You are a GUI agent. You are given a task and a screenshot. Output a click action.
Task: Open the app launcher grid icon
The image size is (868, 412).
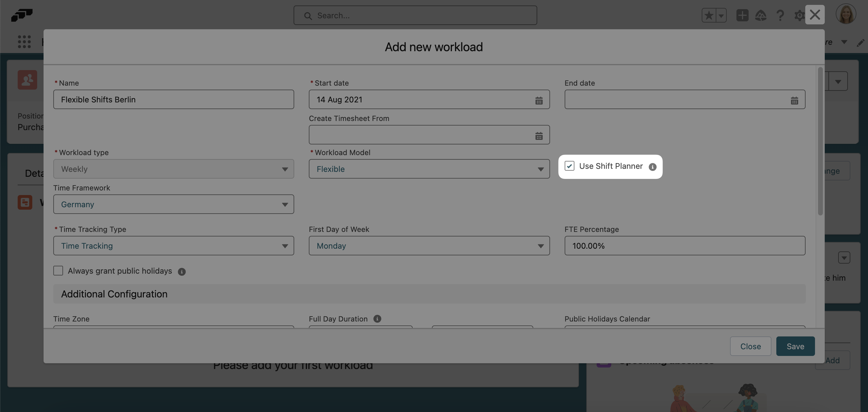coord(24,41)
